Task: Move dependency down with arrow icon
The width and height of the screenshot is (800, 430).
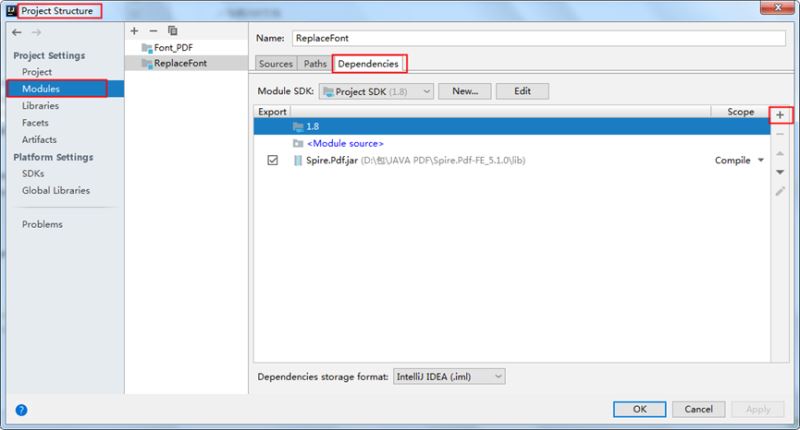Action: (x=780, y=172)
